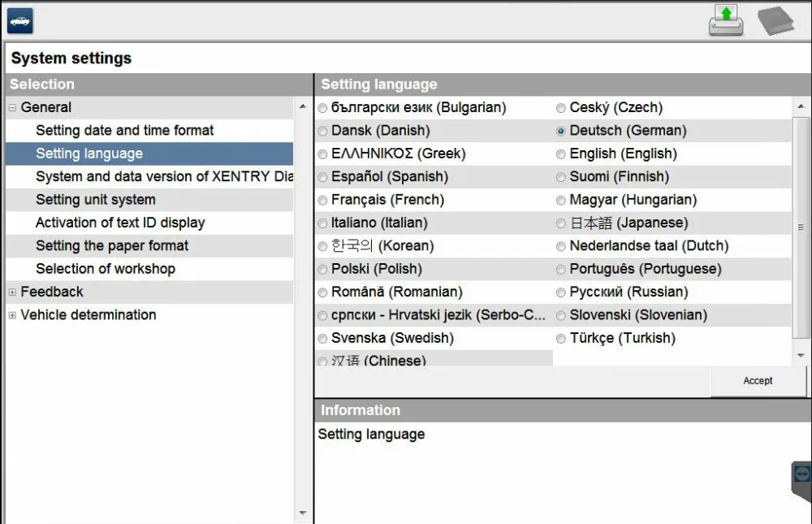Open Selection of workshop
This screenshot has width=812, height=524.
point(105,269)
